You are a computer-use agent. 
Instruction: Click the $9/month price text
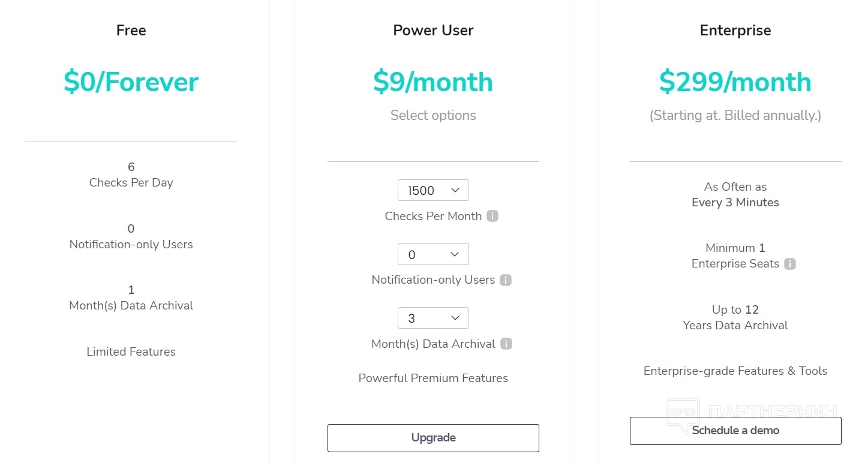[x=433, y=82]
